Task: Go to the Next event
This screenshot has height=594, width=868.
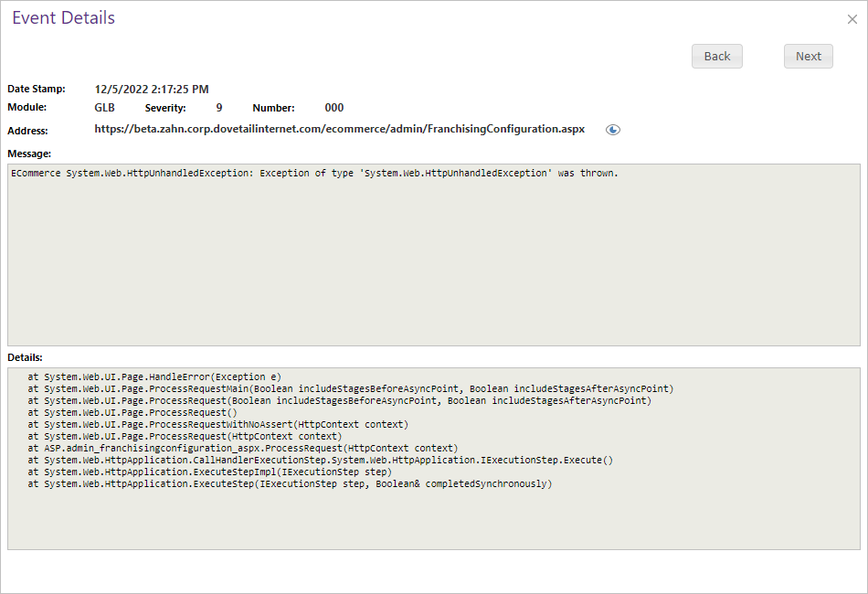Action: point(808,57)
